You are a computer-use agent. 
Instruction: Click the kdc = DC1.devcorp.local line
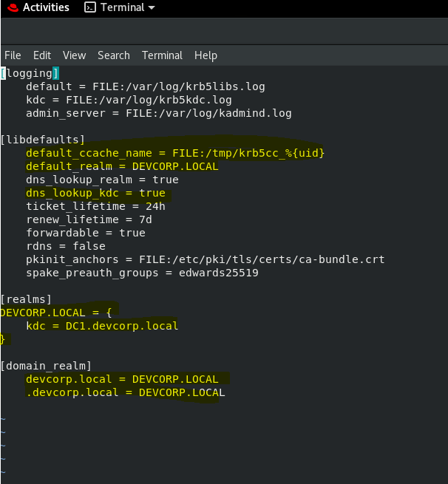[102, 326]
